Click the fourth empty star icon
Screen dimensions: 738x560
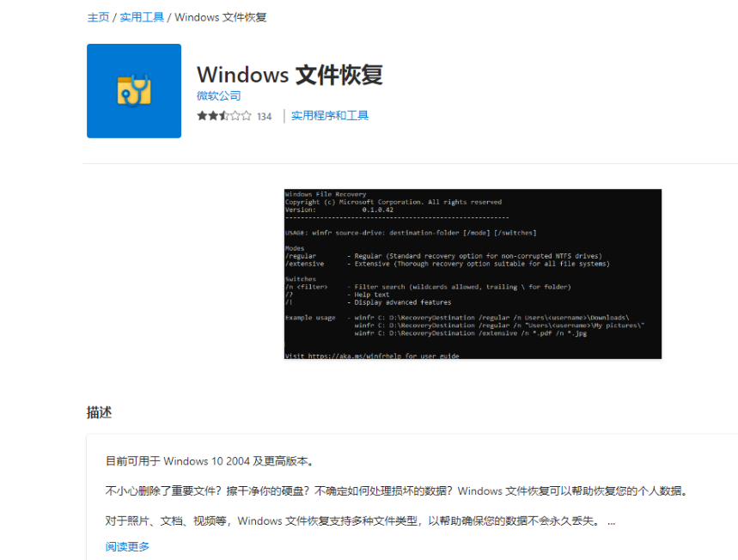236,115
